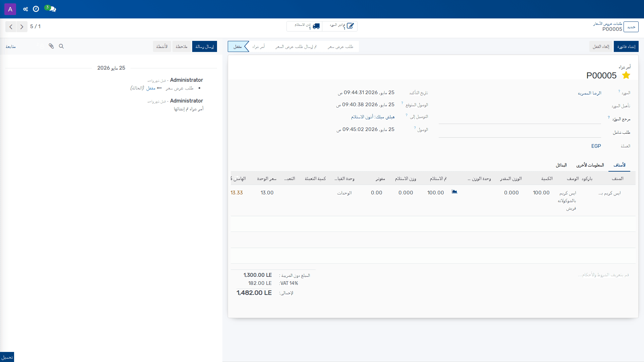
Task: Open the debug settings gears icon
Action: coord(25,9)
